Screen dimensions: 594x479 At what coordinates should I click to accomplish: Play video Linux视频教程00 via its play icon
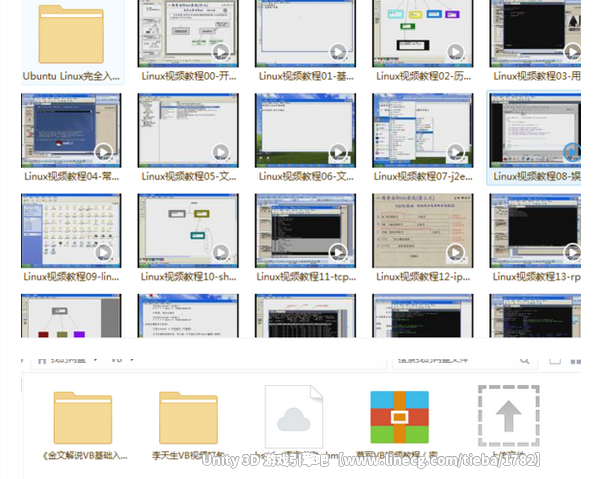[x=221, y=52]
